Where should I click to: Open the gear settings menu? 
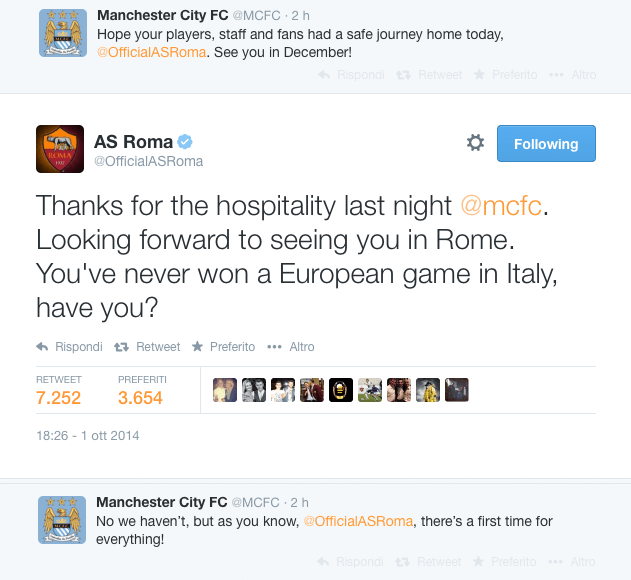click(475, 143)
